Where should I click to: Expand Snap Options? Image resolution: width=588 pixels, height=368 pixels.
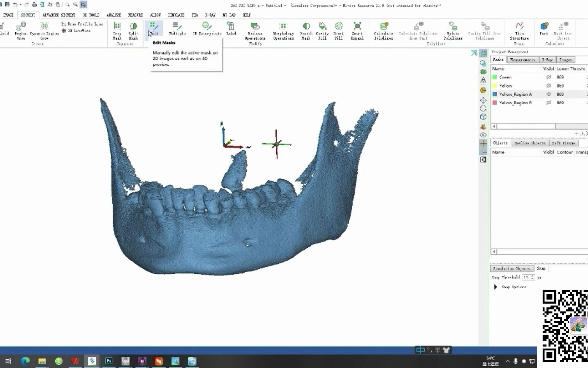point(495,287)
